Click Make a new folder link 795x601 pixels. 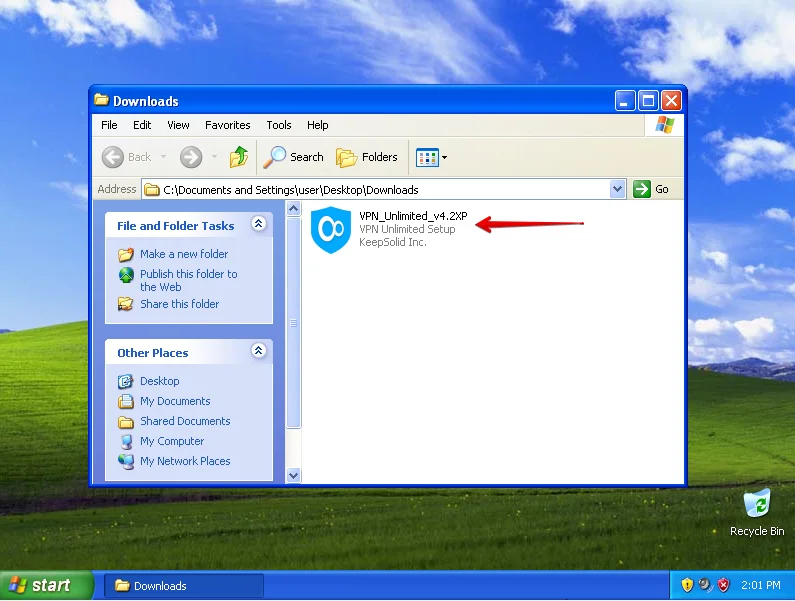[x=184, y=254]
